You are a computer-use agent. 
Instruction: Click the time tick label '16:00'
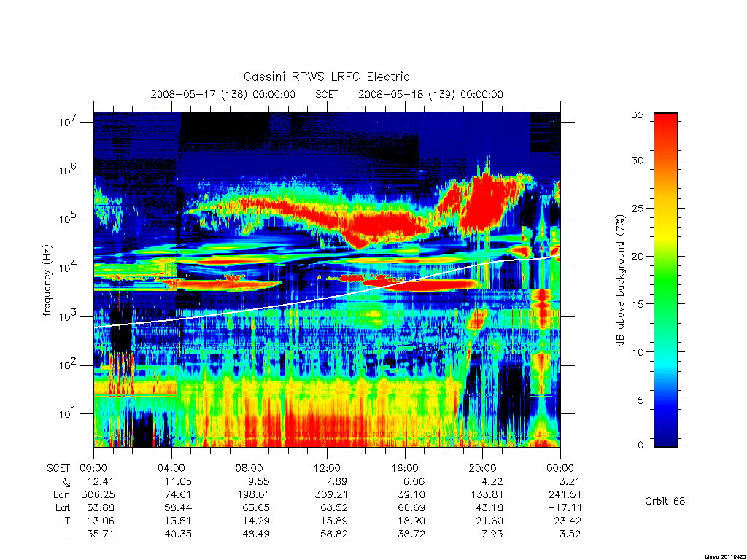click(x=405, y=469)
